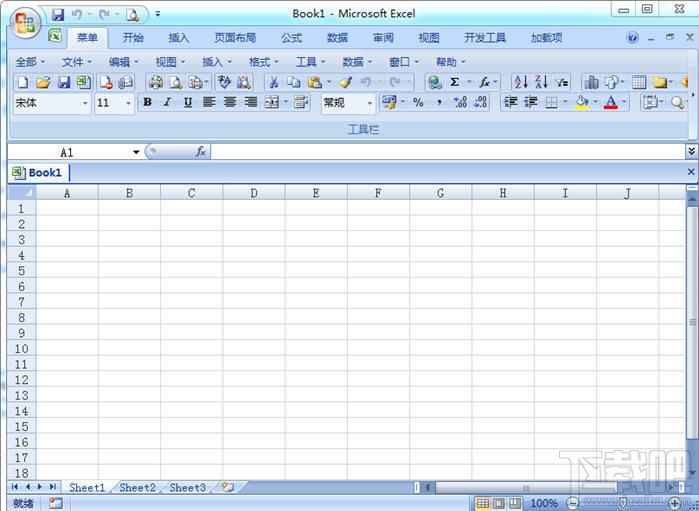This screenshot has width=699, height=511.
Task: Click red font color A swatch
Action: 611,103
